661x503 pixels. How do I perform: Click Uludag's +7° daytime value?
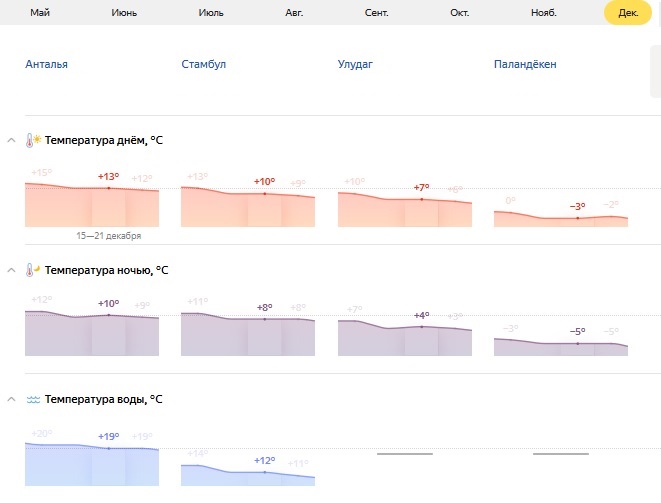(x=421, y=187)
